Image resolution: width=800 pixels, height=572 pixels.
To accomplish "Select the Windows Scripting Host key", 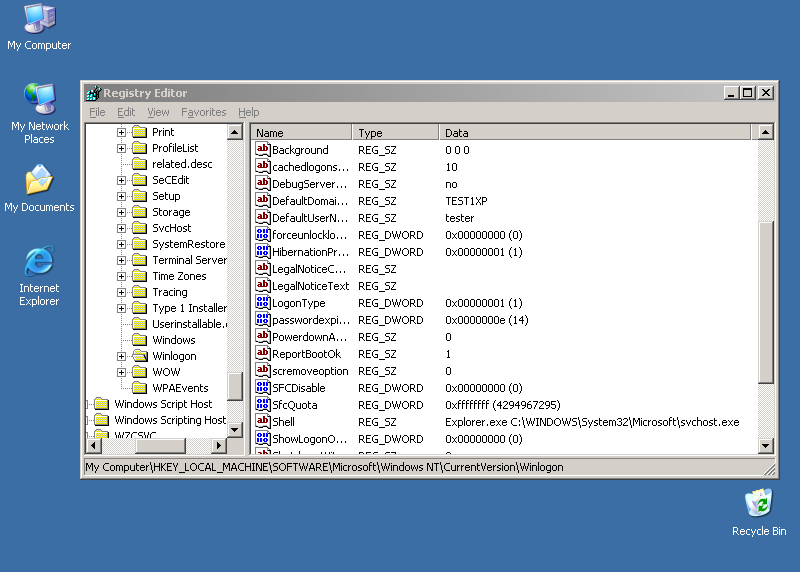I will pyautogui.click(x=170, y=420).
